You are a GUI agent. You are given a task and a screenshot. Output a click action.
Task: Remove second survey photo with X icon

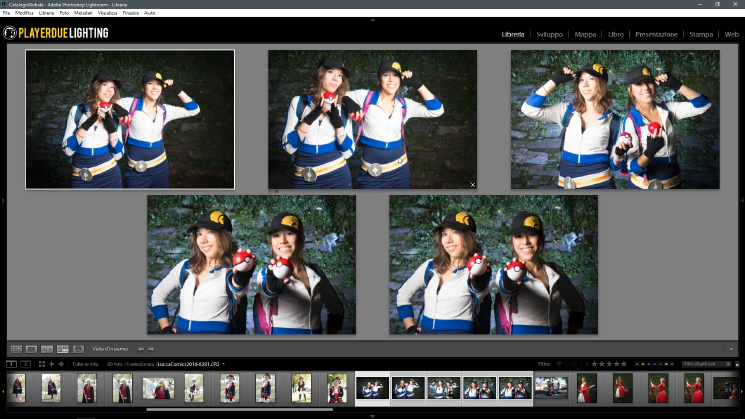(x=473, y=185)
